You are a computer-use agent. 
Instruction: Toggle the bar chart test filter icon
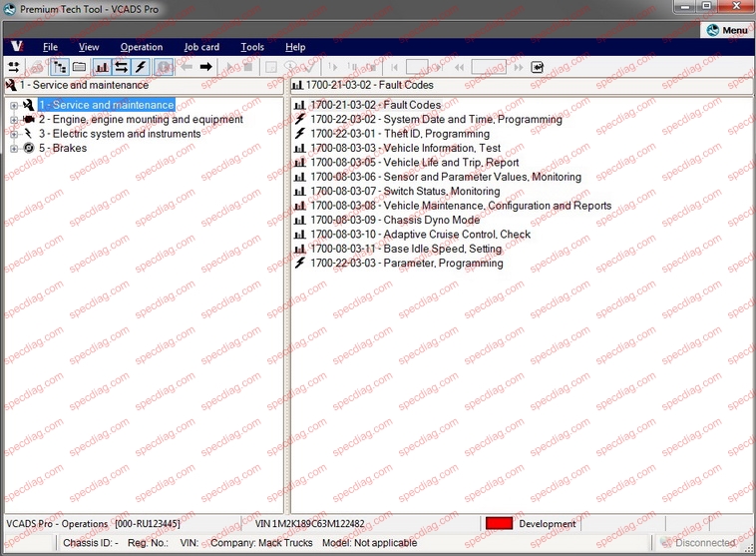coord(102,67)
